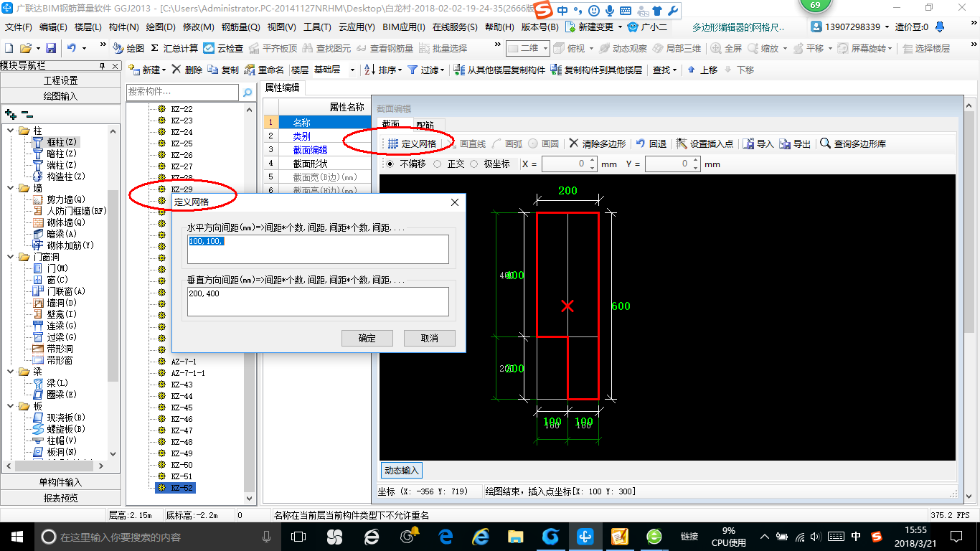The width and height of the screenshot is (980, 551).
Task: Click the new file icon
Action: [x=9, y=48]
